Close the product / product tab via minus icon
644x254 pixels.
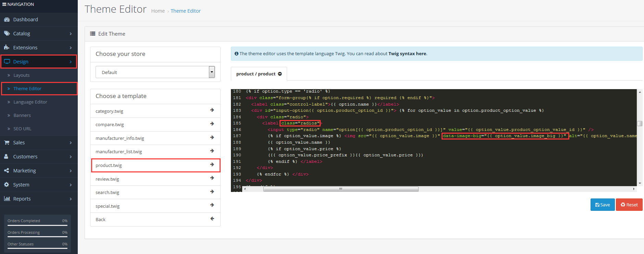[x=280, y=74]
